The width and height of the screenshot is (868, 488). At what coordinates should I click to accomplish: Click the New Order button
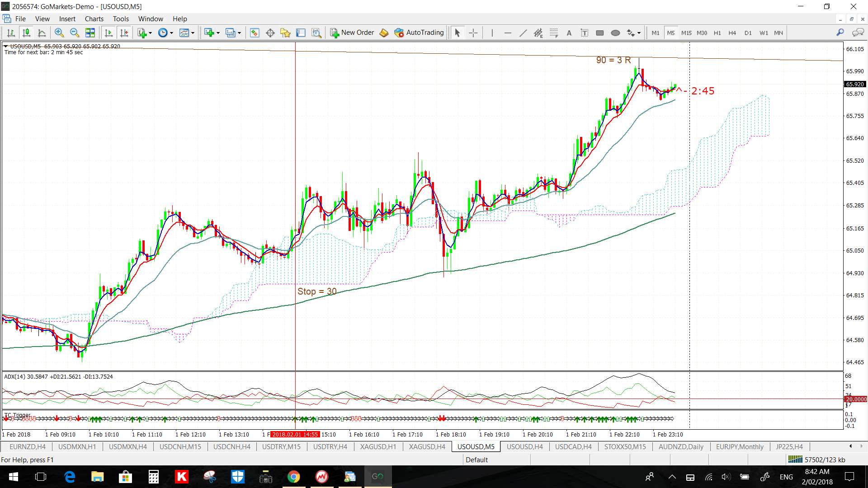pyautogui.click(x=352, y=33)
